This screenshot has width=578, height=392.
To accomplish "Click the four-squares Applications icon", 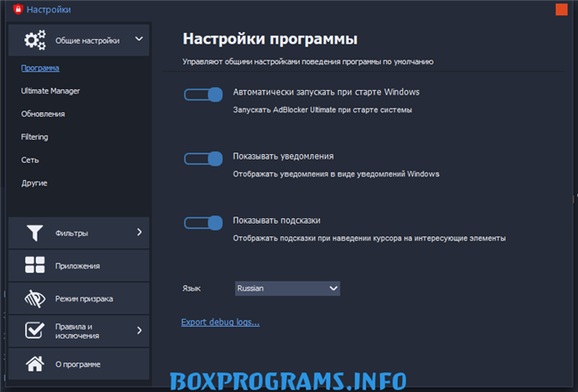I will [35, 265].
